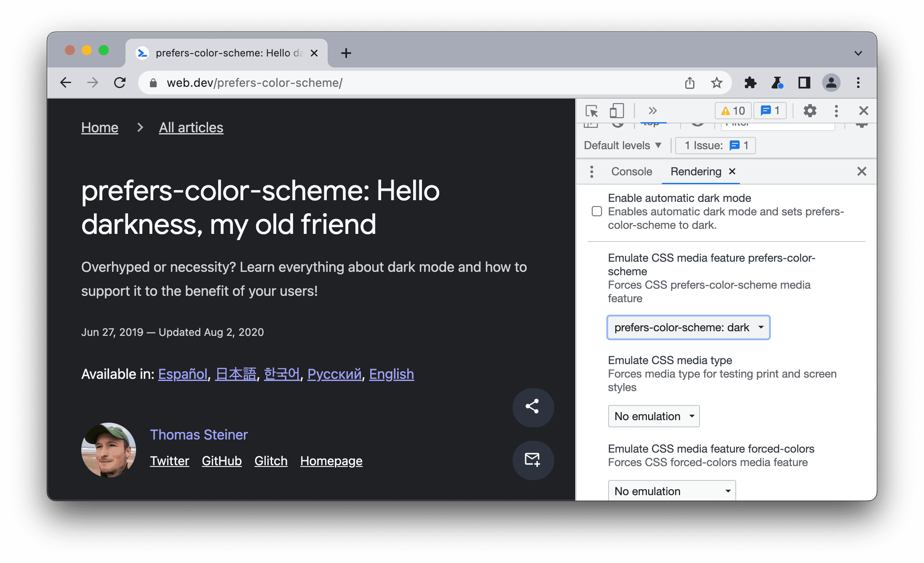The image size is (924, 563).
Task: Switch to the Console tab in DevTools
Action: pos(631,172)
